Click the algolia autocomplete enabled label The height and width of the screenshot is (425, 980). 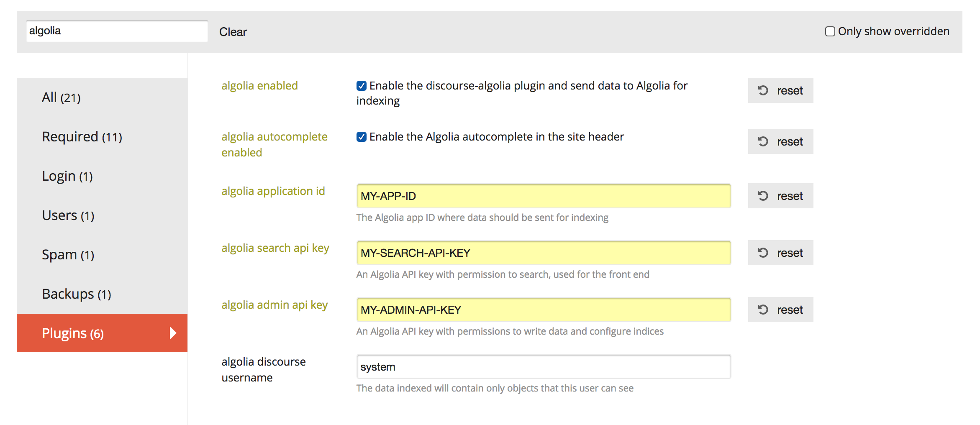click(275, 144)
